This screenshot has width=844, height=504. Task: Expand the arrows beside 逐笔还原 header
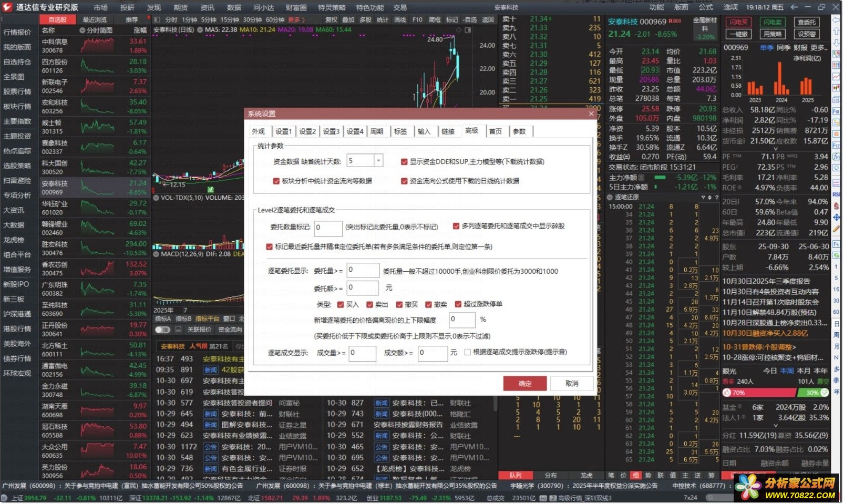point(709,198)
